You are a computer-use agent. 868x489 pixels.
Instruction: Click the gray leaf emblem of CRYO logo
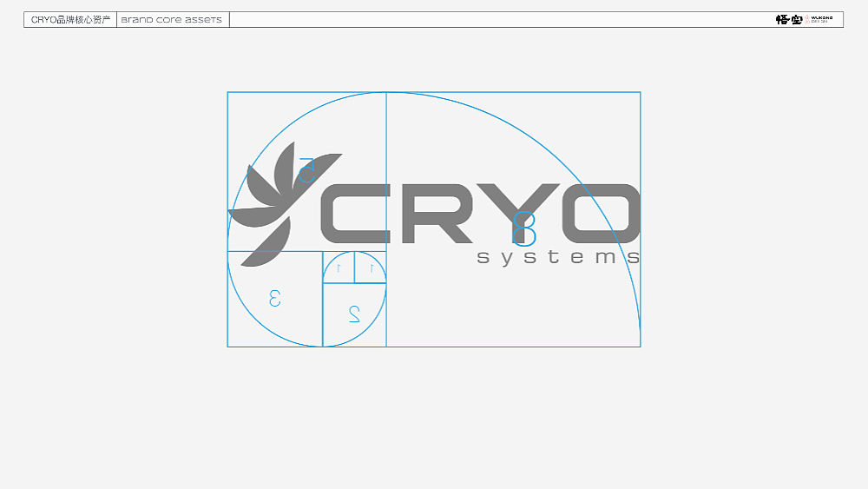click(285, 204)
